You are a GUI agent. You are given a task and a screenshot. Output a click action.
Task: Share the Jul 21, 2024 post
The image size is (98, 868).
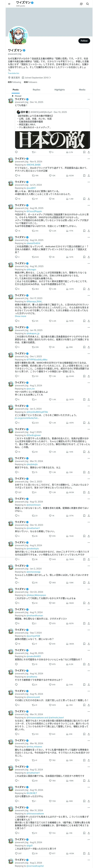tap(89, 199)
